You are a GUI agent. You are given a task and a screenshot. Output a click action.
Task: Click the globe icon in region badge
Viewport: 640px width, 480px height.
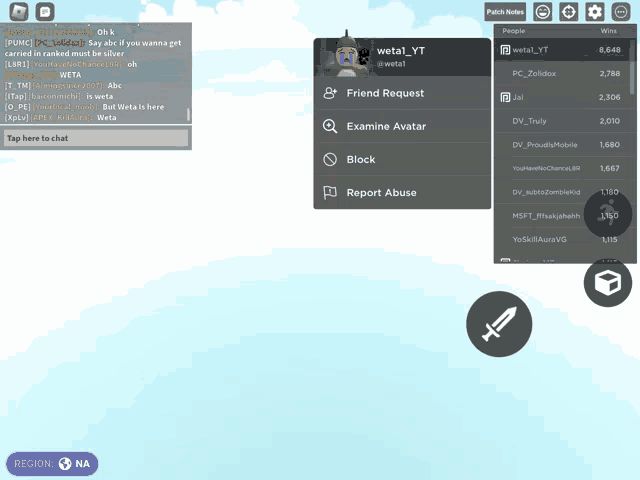click(x=65, y=464)
